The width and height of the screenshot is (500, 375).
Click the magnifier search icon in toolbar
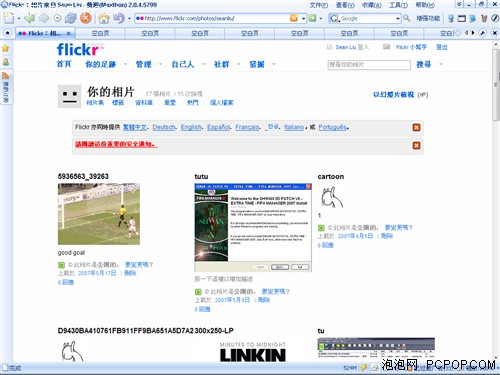[x=406, y=18]
